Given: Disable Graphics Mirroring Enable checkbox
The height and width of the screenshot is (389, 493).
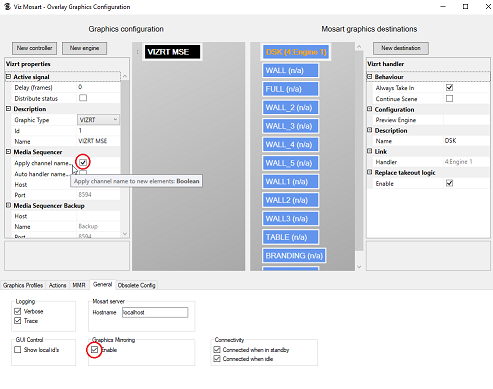Looking at the screenshot, I should (94, 350).
